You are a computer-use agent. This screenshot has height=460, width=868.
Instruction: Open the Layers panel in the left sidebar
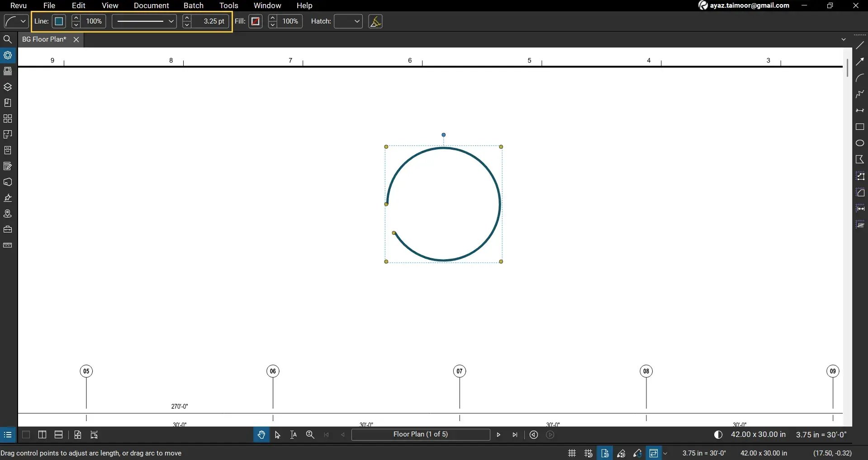[8, 87]
